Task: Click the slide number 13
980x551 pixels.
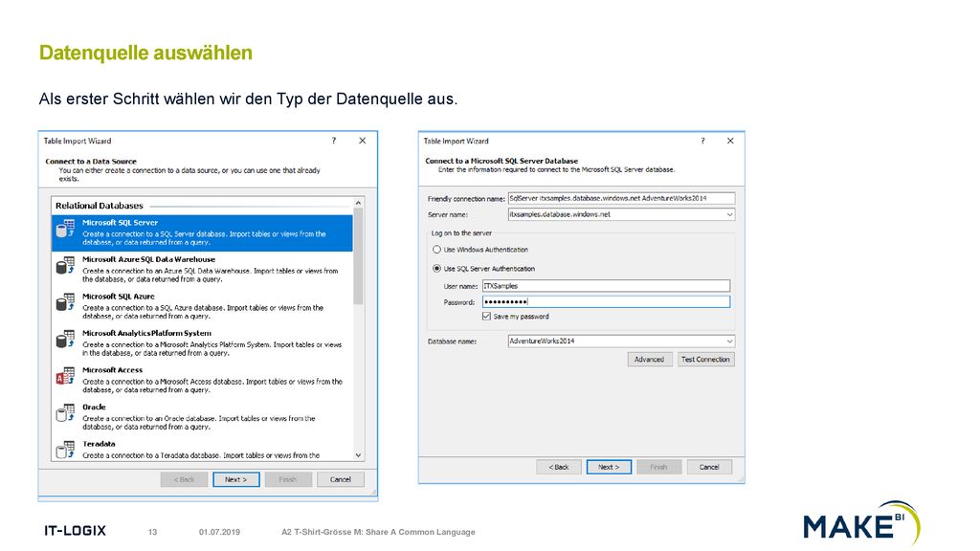Action: click(152, 532)
